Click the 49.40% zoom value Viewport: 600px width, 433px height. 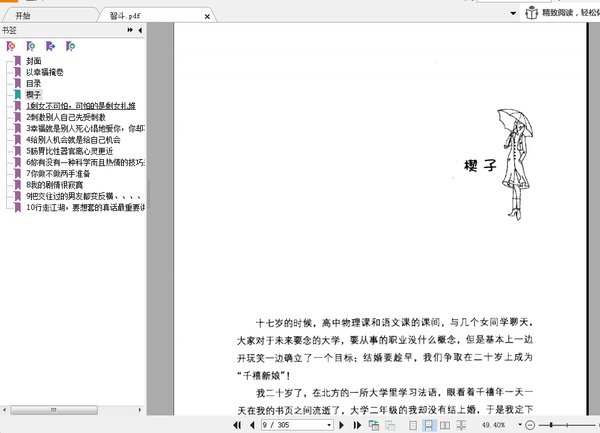click(x=494, y=425)
